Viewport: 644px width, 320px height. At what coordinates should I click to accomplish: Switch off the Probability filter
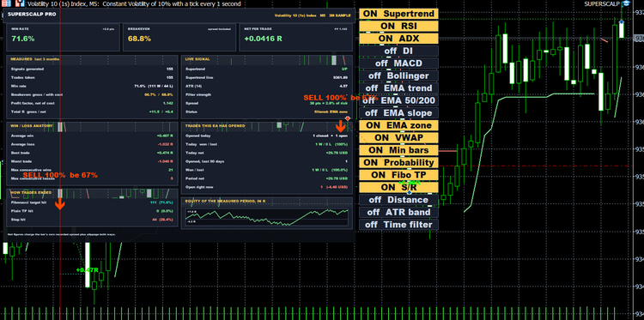pos(398,162)
